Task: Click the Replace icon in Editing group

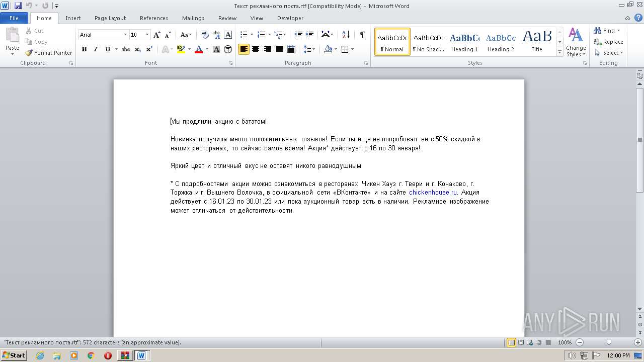Action: coord(598,42)
